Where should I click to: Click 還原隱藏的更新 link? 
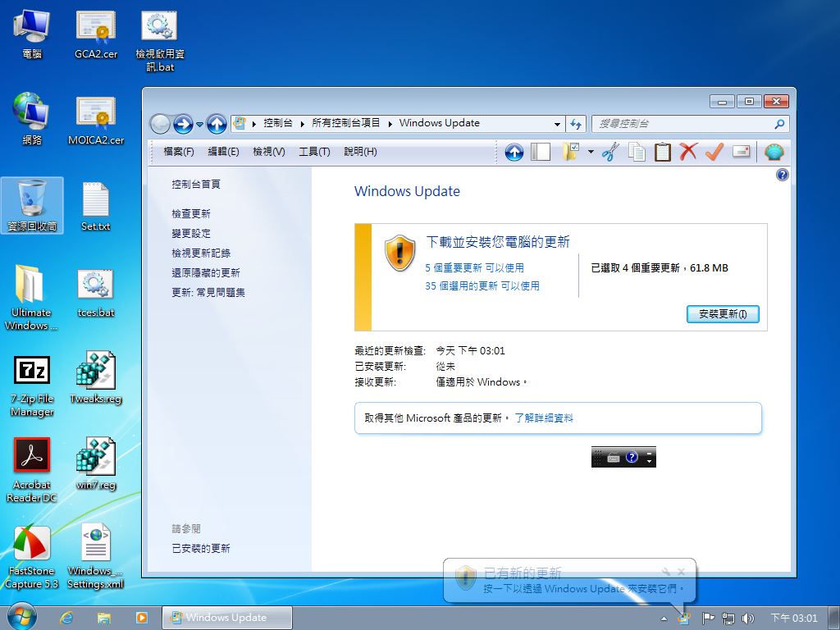pyautogui.click(x=206, y=272)
